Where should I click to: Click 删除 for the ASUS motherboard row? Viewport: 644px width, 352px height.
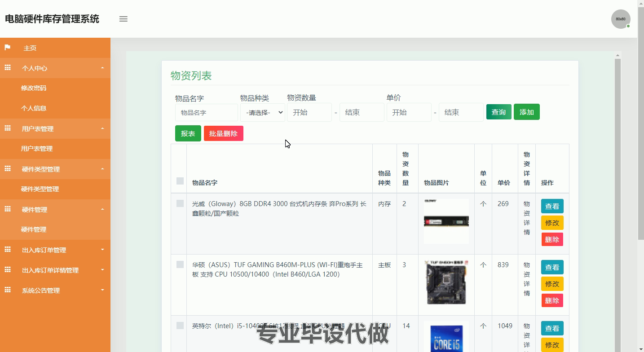(x=552, y=300)
